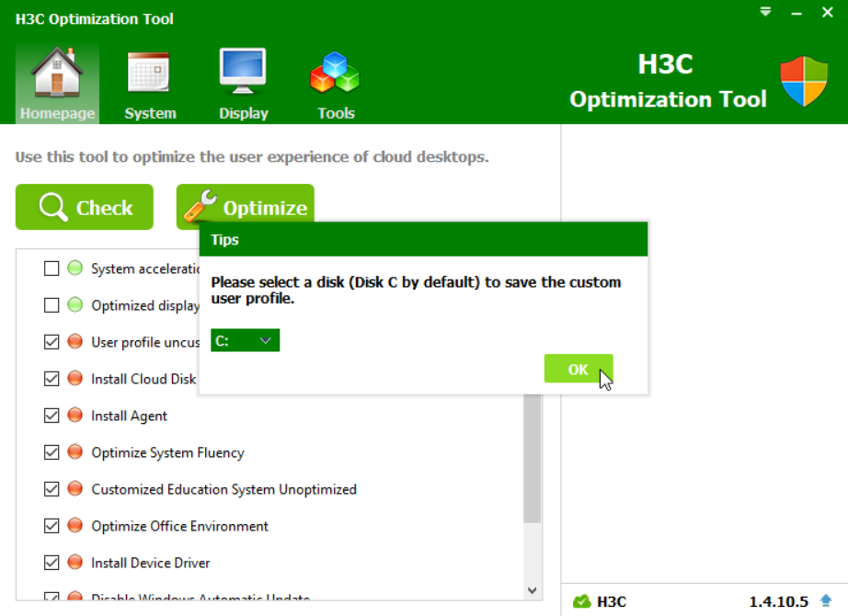Click red status dot beside Install Cloud Disk
Viewport: 848px width, 616px height.
[x=75, y=378]
